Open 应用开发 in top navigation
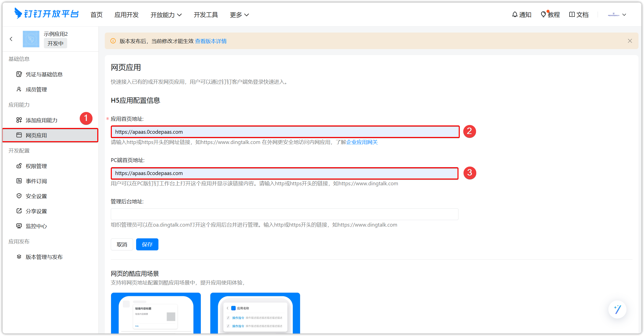The width and height of the screenshot is (644, 336). click(127, 15)
